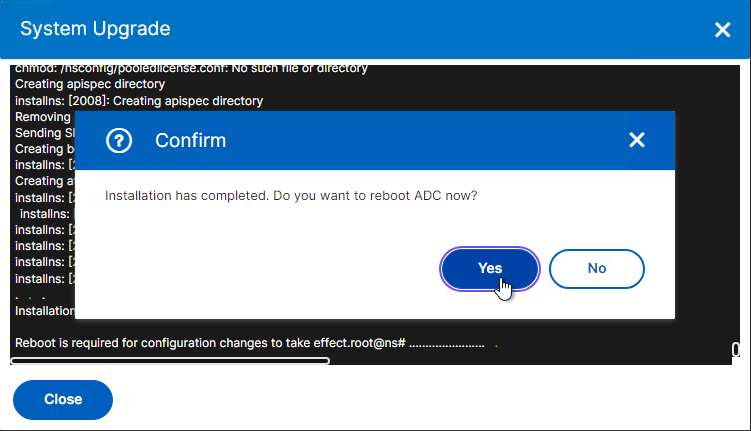Click the chmod pooledlicense.conf error line

point(191,69)
